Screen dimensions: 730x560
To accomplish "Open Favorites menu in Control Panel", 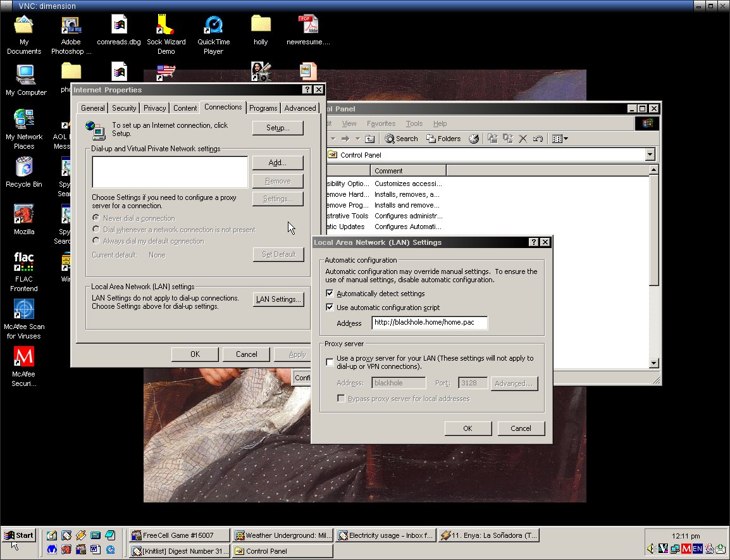I will pyautogui.click(x=381, y=123).
